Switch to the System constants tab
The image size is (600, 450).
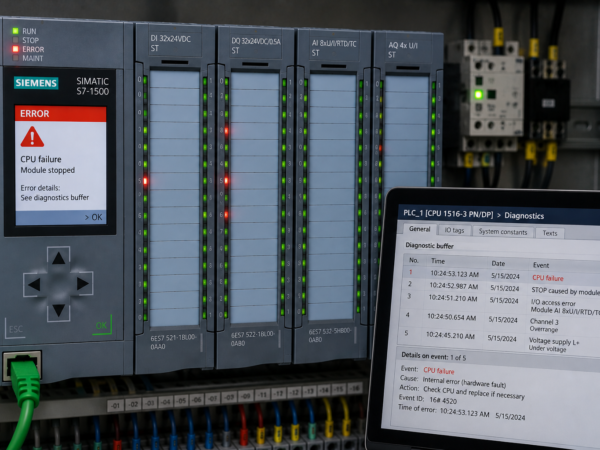503,232
